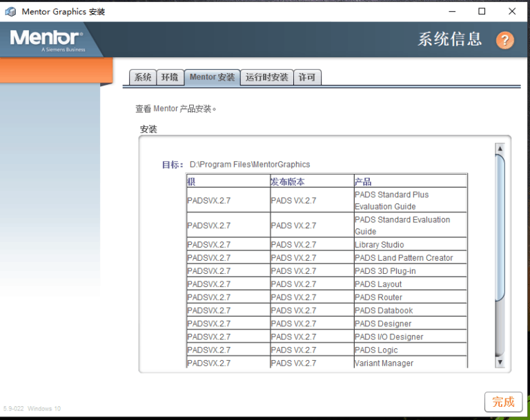Select PADS Standard Plus Evaluation Guide cell
530x420 pixels.
[411, 201]
